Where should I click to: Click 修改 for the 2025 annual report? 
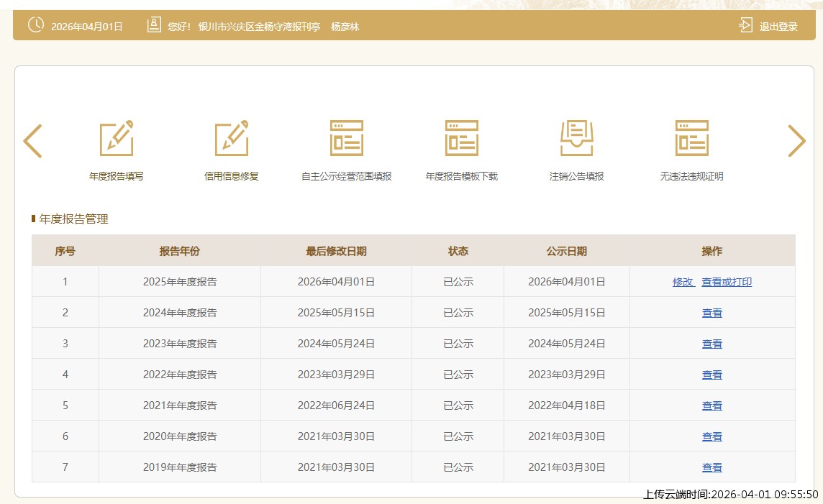(x=683, y=282)
